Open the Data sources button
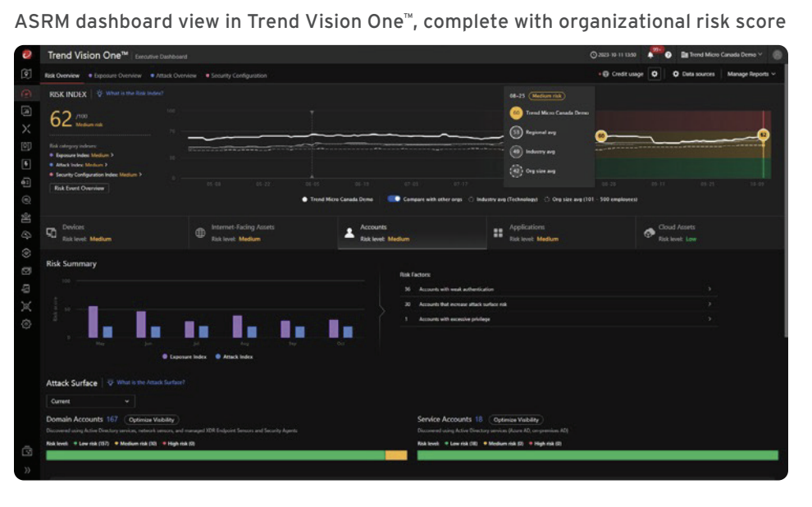The height and width of the screenshot is (507, 812). (x=694, y=74)
